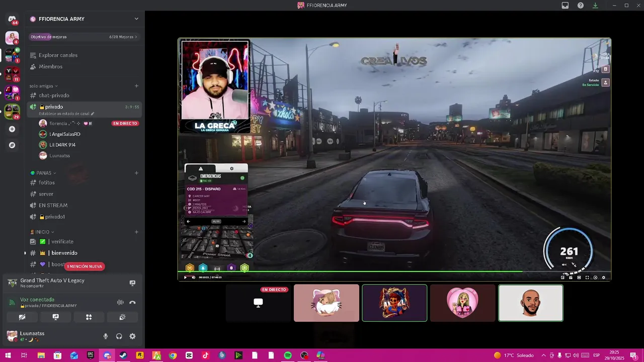Screen dimensions: 644x362
Task: Open TikTok from the Windows taskbar
Action: pos(205,355)
